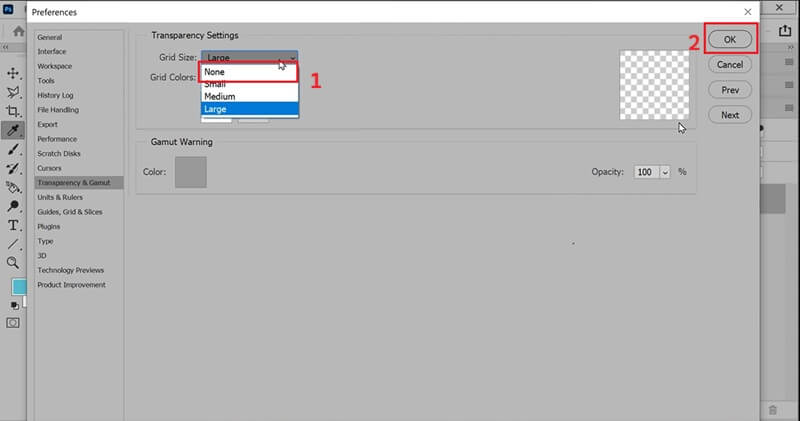Image resolution: width=800 pixels, height=421 pixels.
Task: Click the Home icon in Photoshop
Action: 19,32
